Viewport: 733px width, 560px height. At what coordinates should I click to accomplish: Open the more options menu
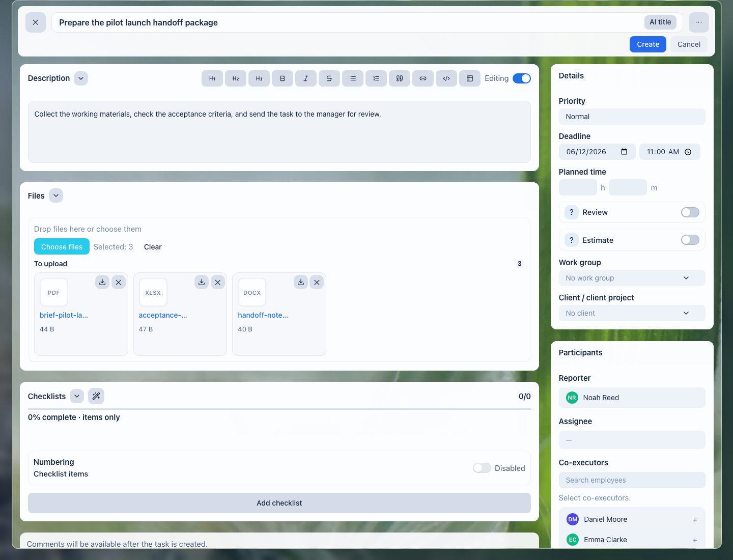[698, 22]
